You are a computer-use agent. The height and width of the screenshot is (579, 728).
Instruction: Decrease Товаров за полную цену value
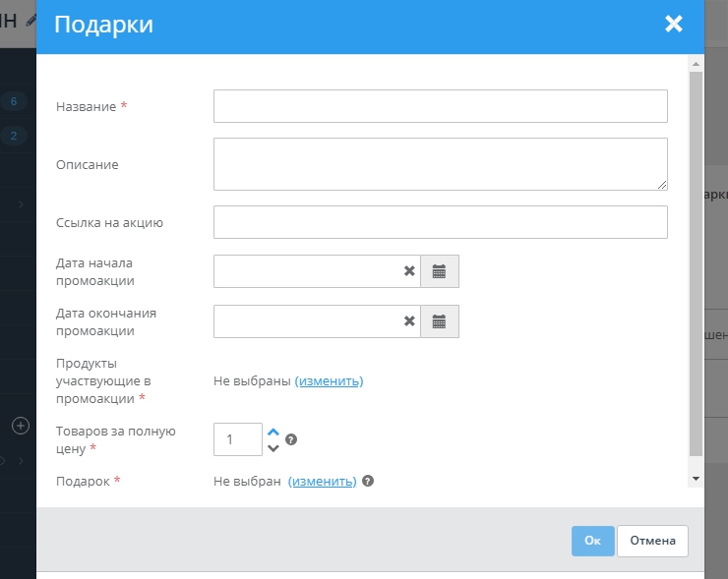[x=273, y=448]
